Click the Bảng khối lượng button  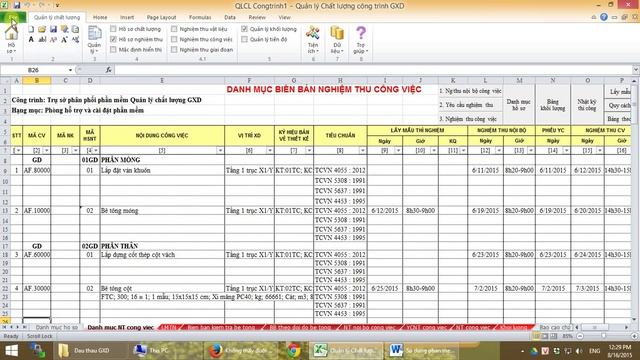coord(553,105)
